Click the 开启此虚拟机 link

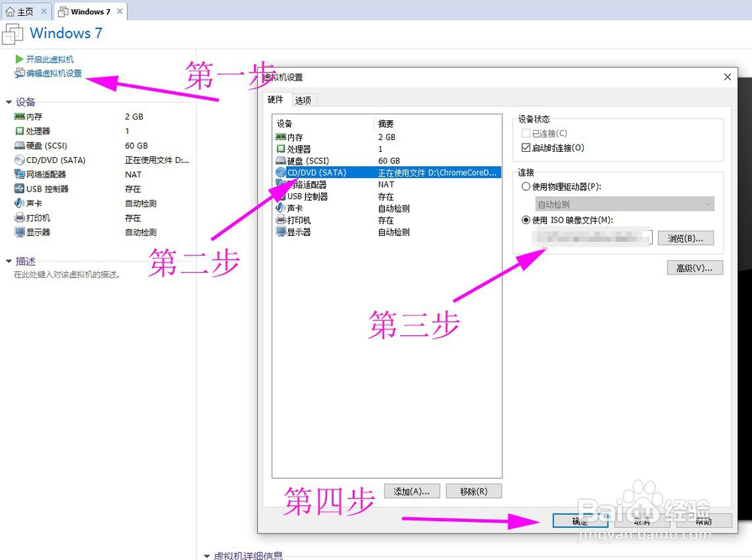point(50,59)
